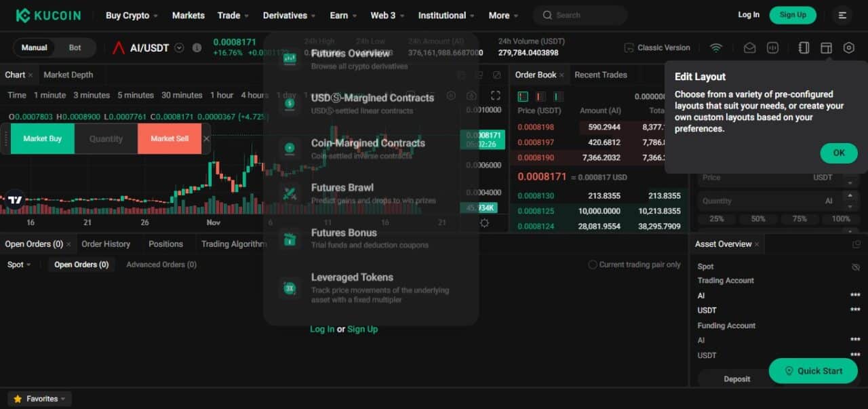The height and width of the screenshot is (409, 868).
Task: Open the Spot orders filter dropdown
Action: click(x=19, y=265)
